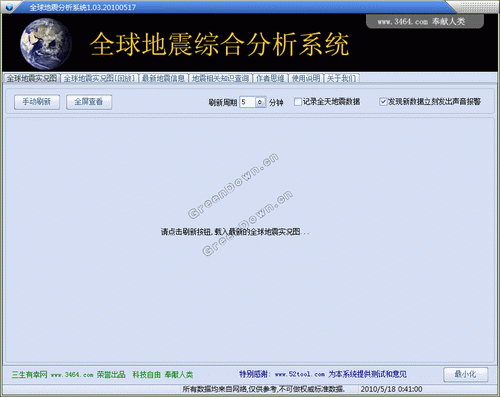
Task: Switch to 全球地震实况图 tab
Action: point(32,78)
